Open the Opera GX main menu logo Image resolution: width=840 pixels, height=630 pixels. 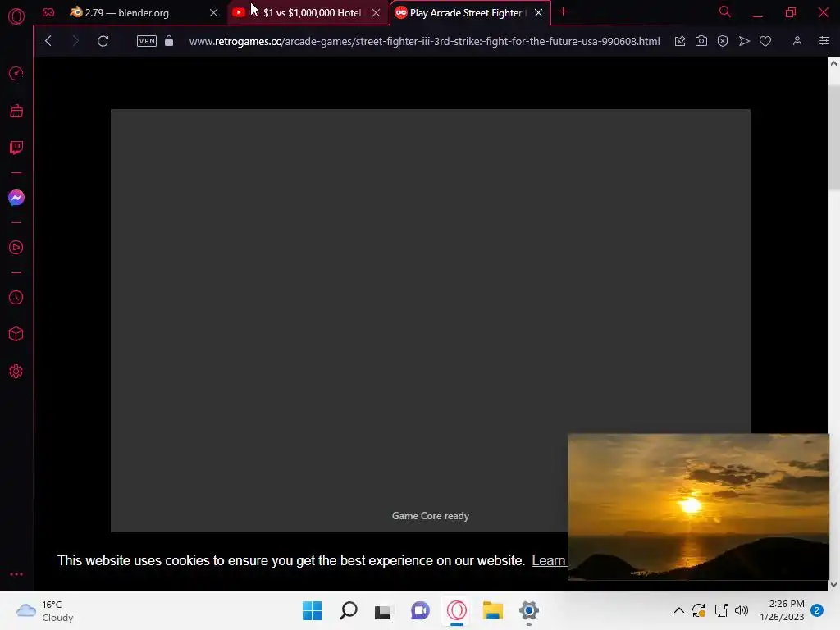(16, 16)
